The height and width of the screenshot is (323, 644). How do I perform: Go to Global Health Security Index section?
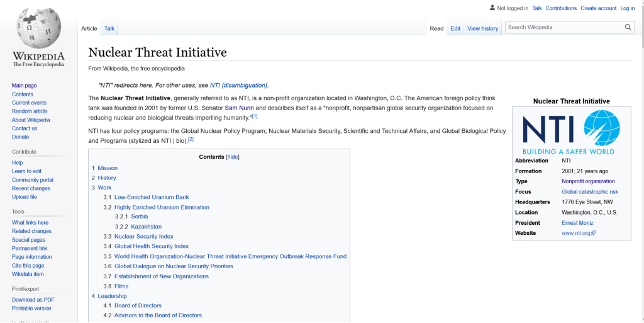[x=152, y=247]
